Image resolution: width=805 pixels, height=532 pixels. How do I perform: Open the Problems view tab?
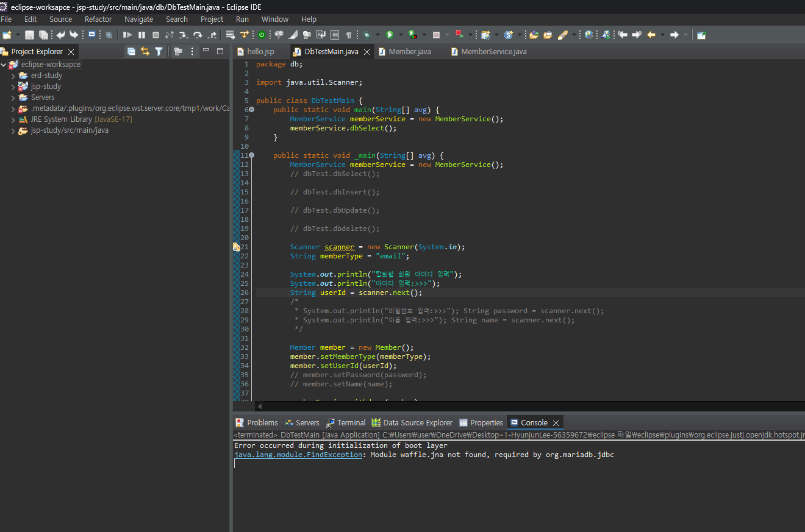pos(257,422)
